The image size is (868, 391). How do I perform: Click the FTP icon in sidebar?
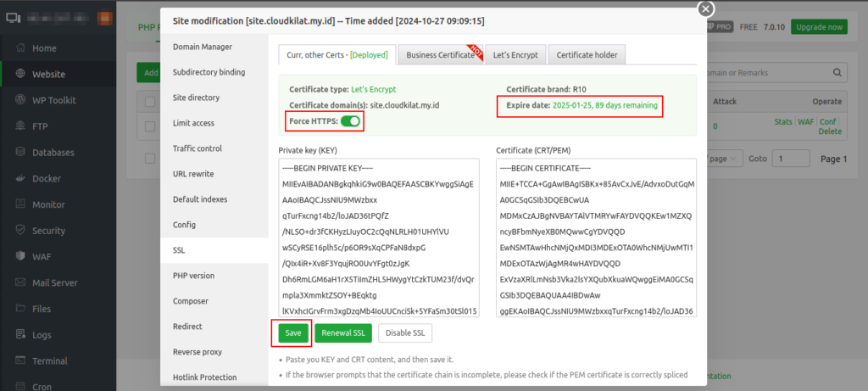pyautogui.click(x=20, y=126)
